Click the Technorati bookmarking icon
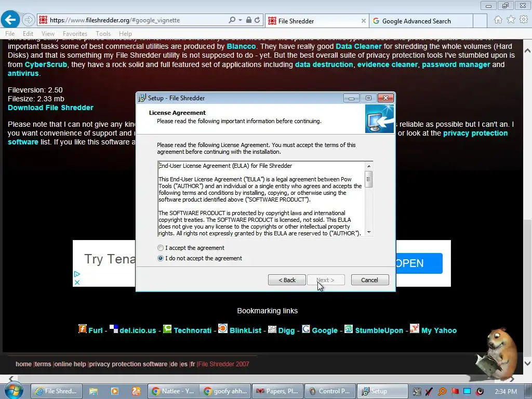The image size is (532, 399). click(167, 329)
